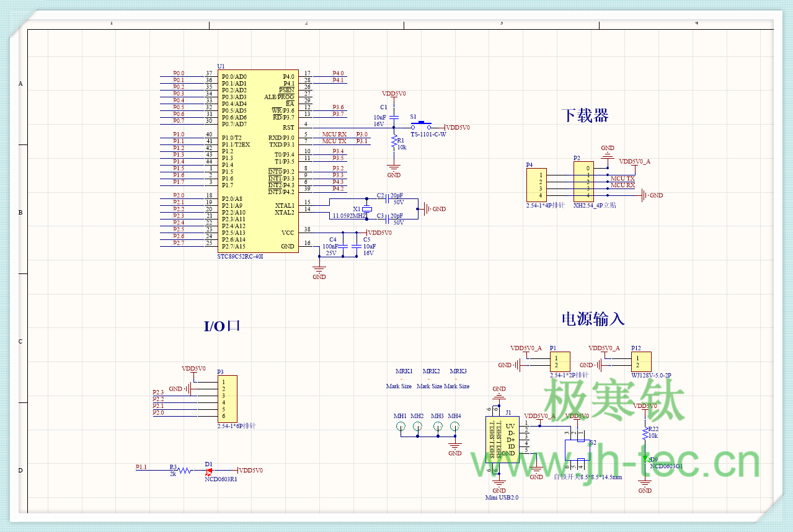Click the MRK1 mark designator

click(404, 371)
